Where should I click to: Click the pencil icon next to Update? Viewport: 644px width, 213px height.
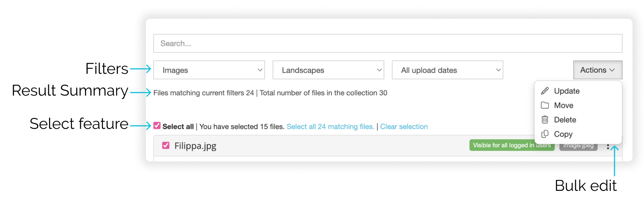[545, 91]
